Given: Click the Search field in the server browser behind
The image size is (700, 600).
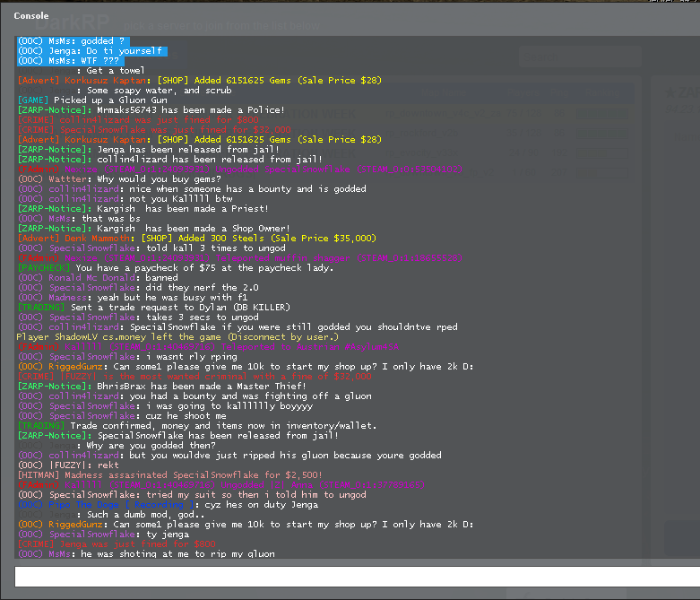Looking at the screenshot, I should [x=580, y=57].
